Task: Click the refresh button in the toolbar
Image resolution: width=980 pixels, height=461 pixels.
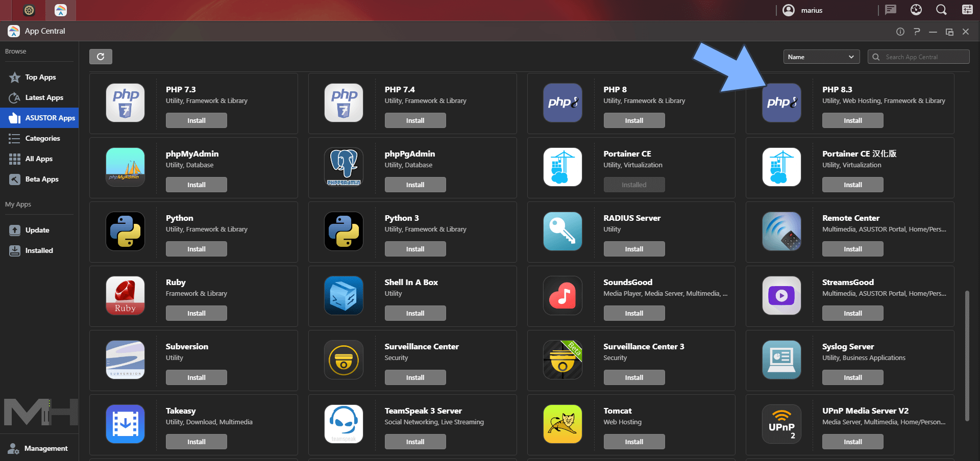Action: point(101,57)
